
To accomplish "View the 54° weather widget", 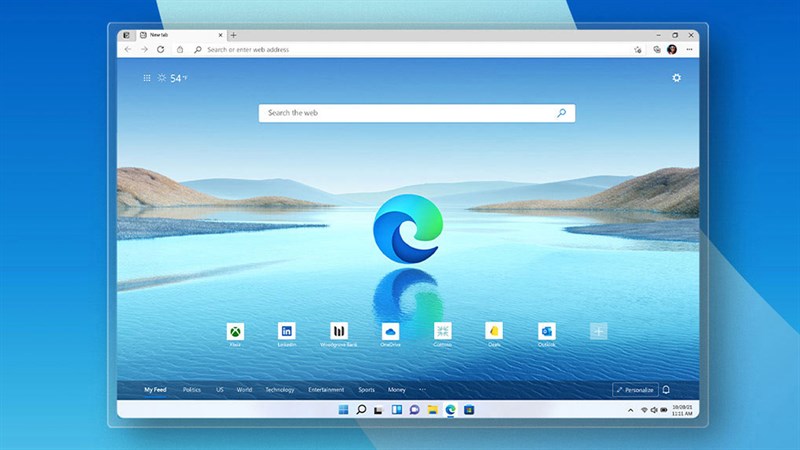I will pyautogui.click(x=172, y=78).
